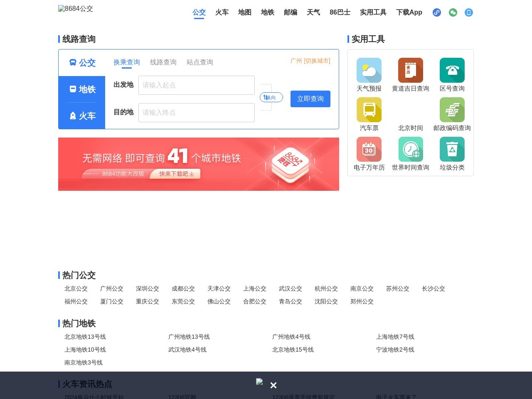Open the 上海地铁10号线 link

click(x=85, y=350)
